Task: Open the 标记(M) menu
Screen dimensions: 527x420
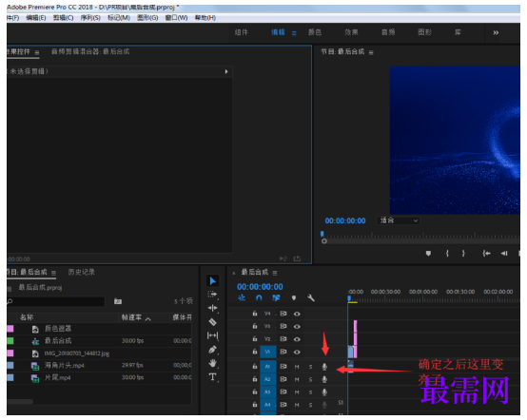Action: pyautogui.click(x=119, y=17)
